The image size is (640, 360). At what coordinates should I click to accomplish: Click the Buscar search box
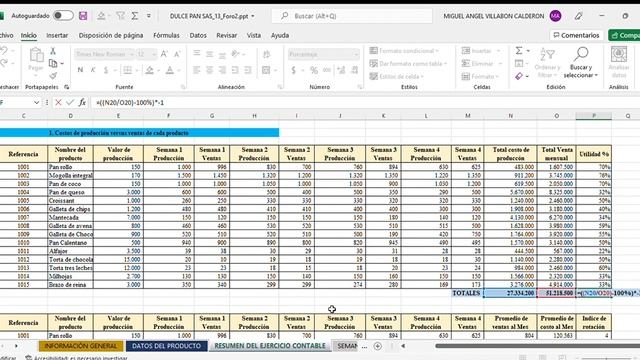click(352, 16)
